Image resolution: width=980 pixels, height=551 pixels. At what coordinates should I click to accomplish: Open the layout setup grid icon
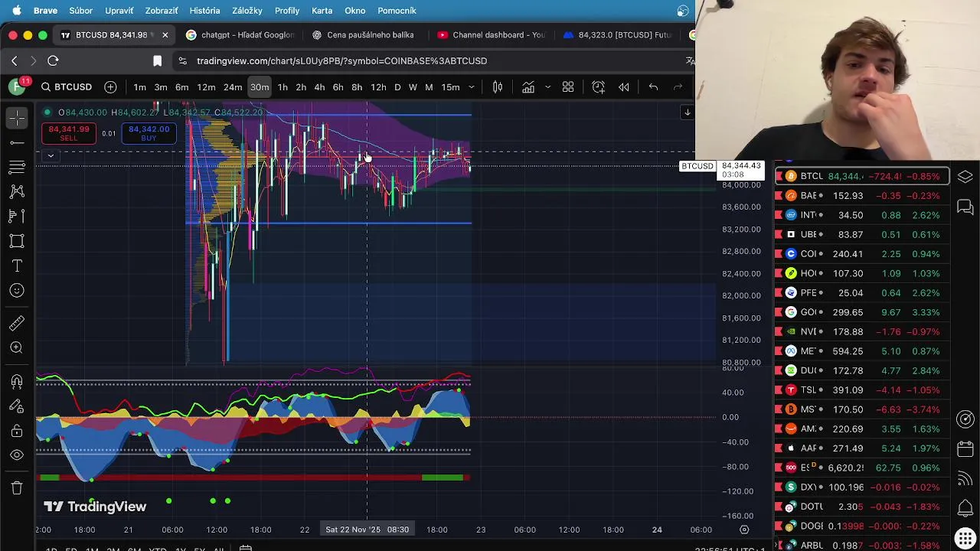[568, 87]
